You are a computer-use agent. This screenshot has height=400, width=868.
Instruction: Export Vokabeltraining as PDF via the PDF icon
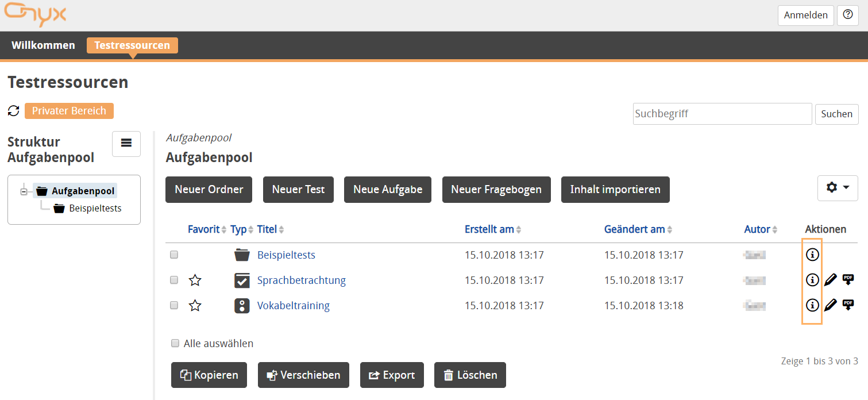coord(849,305)
